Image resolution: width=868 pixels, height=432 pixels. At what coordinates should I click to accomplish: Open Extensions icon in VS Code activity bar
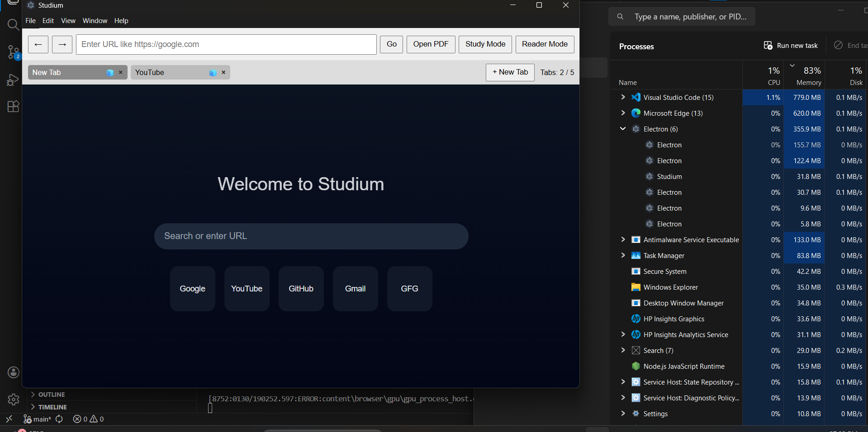(x=13, y=107)
